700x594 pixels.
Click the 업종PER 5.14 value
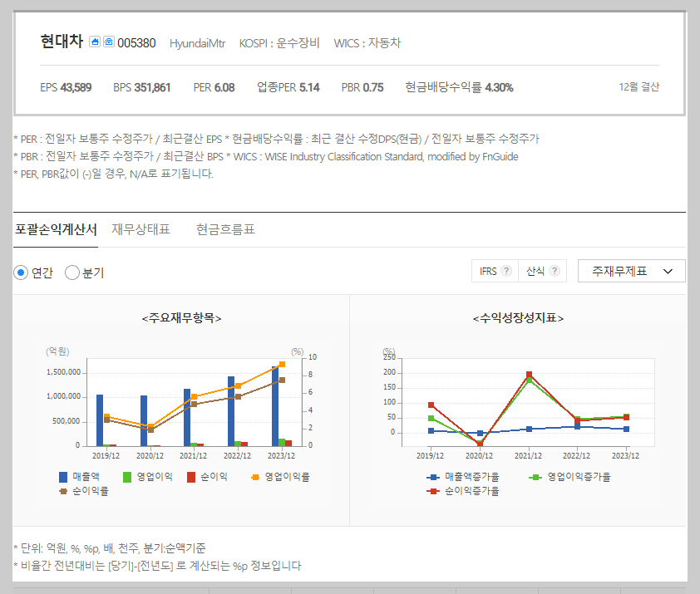pos(288,87)
